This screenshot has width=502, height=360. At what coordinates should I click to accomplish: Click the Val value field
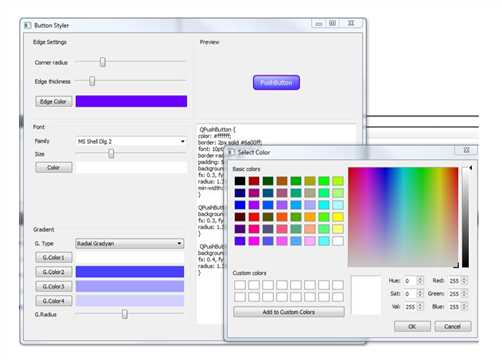pos(410,307)
